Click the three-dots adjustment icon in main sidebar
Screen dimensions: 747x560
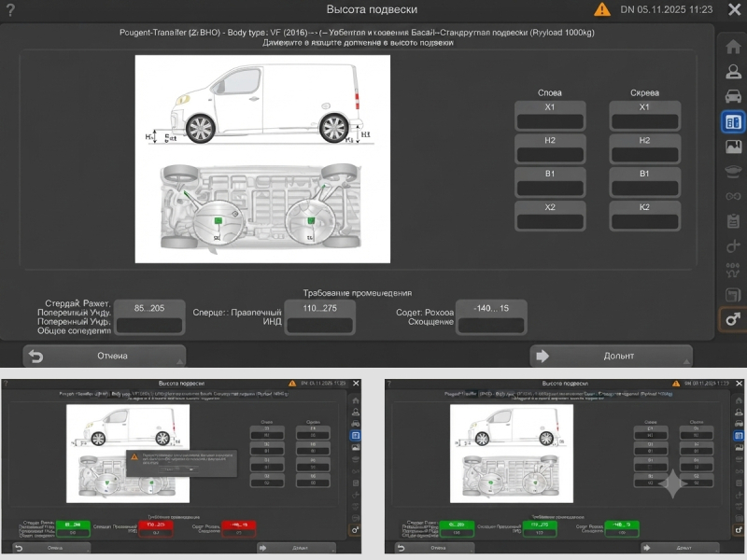733,270
